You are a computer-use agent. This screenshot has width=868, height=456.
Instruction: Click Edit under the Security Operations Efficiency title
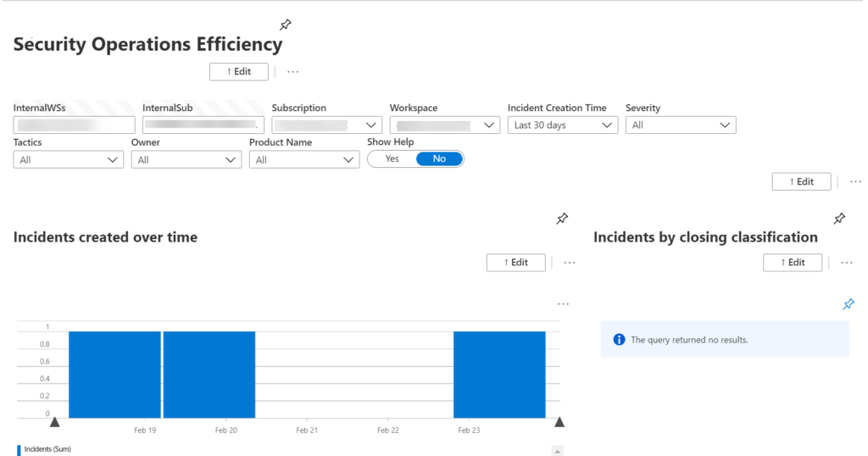238,71
